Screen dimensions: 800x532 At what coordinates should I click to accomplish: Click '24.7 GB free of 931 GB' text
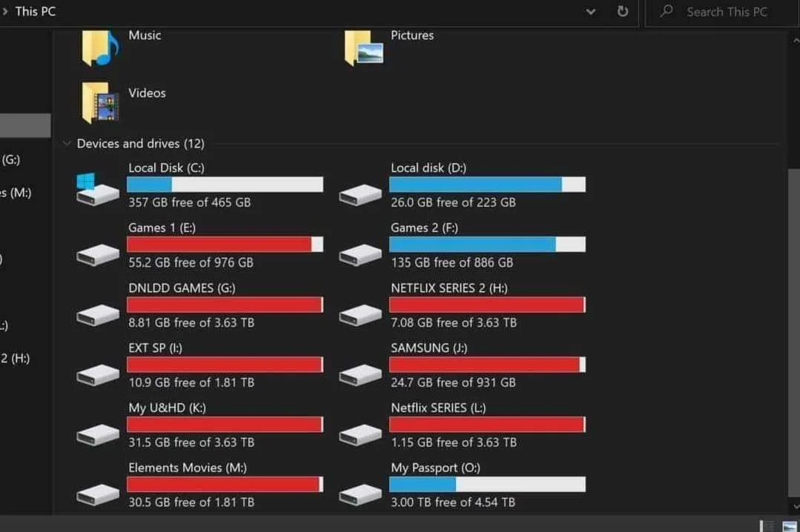[x=453, y=382]
